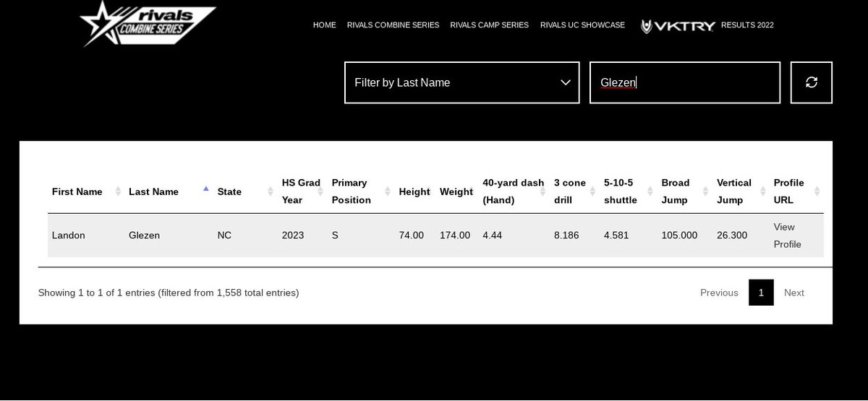Click the weight value 174.00
The image size is (868, 401).
pos(455,236)
